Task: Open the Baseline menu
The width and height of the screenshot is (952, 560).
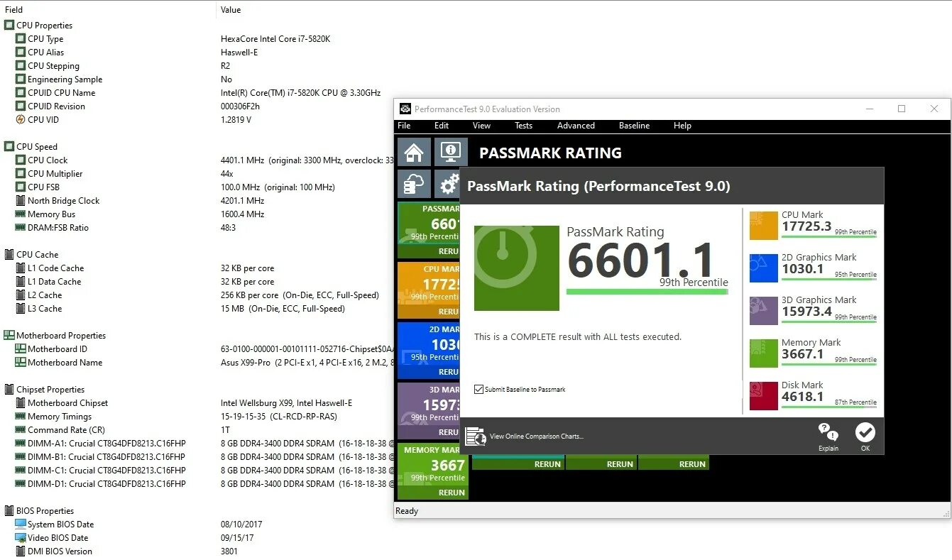Action: tap(634, 126)
